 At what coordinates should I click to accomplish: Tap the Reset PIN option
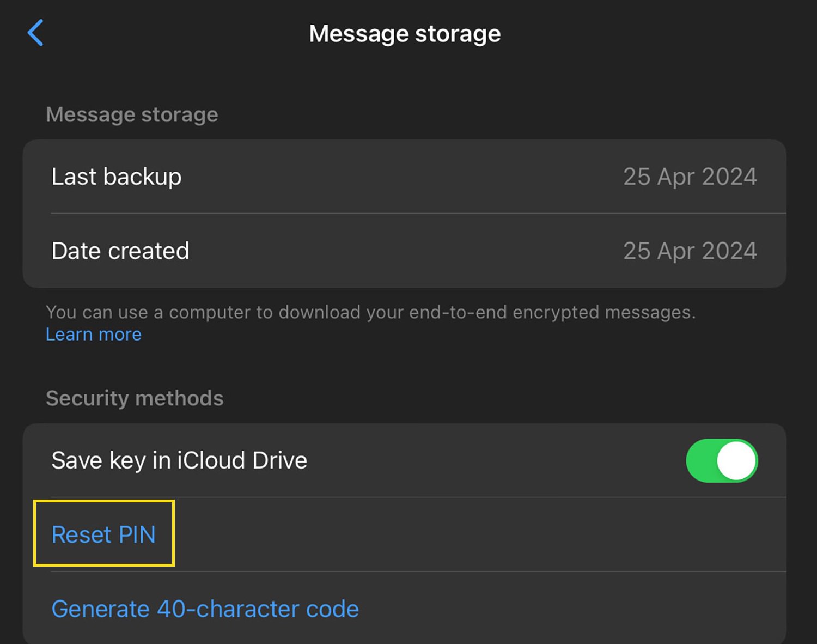(x=103, y=534)
